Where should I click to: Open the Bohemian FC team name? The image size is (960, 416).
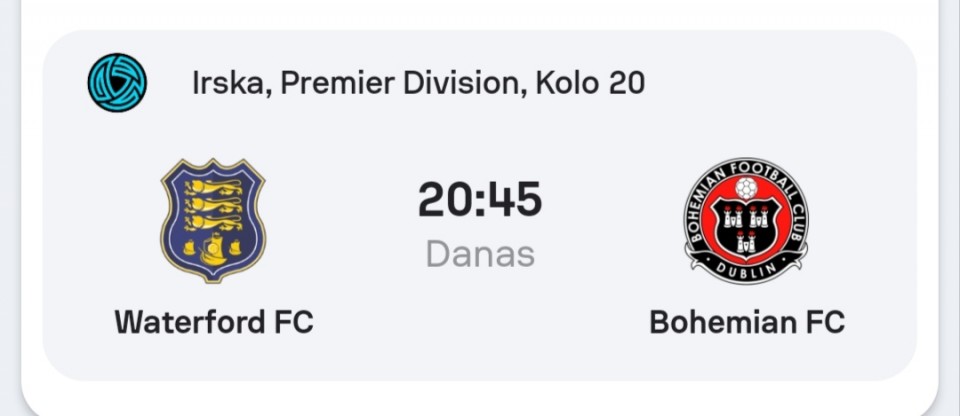(747, 322)
